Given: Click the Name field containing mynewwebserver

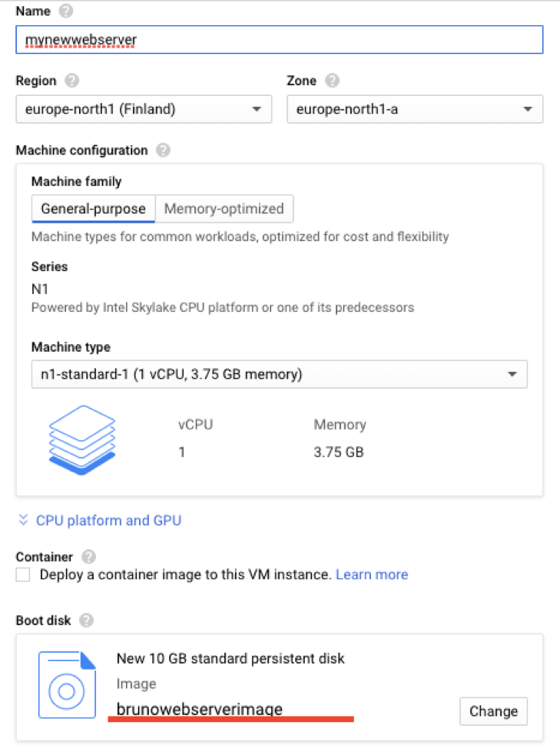Looking at the screenshot, I should tap(280, 40).
